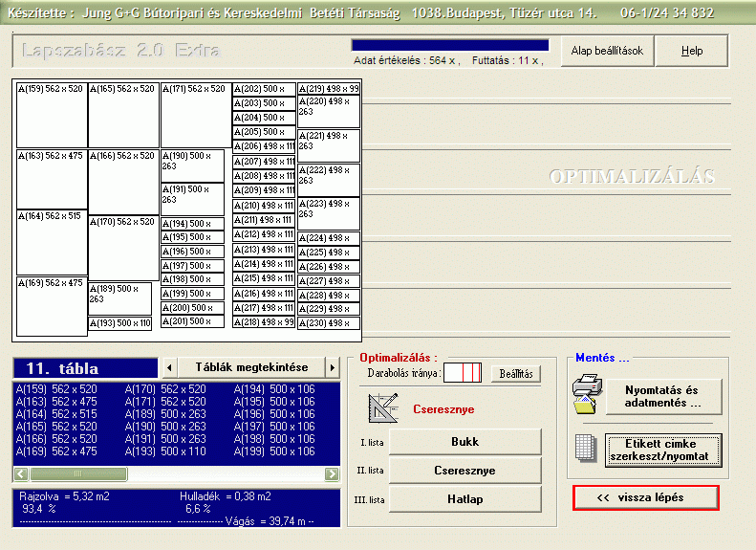Select panel A(170) 562 x 520 in layout
This screenshot has height=550, width=756.
(x=123, y=249)
